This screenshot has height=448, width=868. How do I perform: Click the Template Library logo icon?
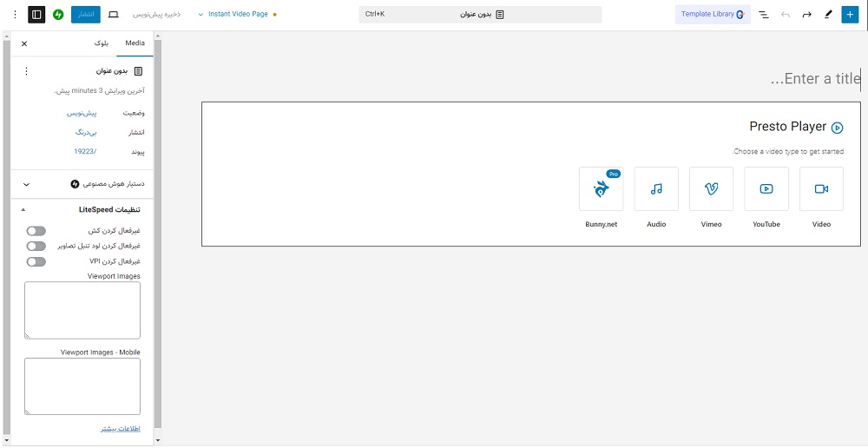(x=740, y=15)
